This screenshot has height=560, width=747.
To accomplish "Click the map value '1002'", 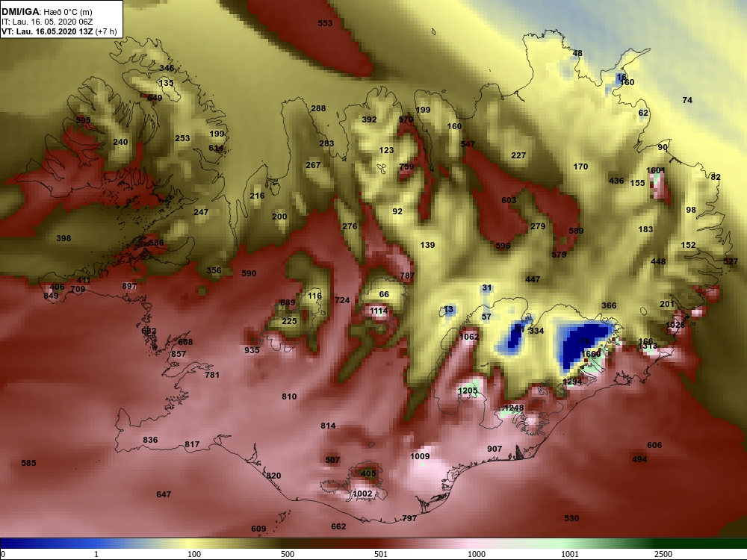I will (362, 494).
